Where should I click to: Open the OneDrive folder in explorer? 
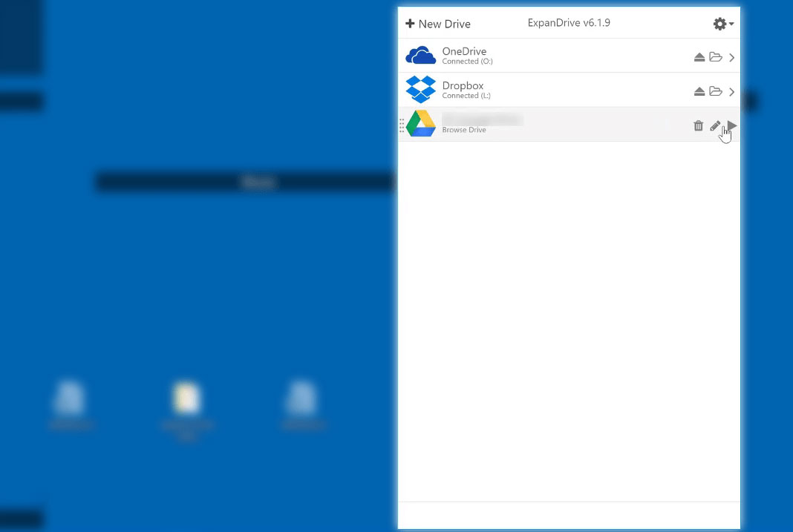[x=716, y=57]
